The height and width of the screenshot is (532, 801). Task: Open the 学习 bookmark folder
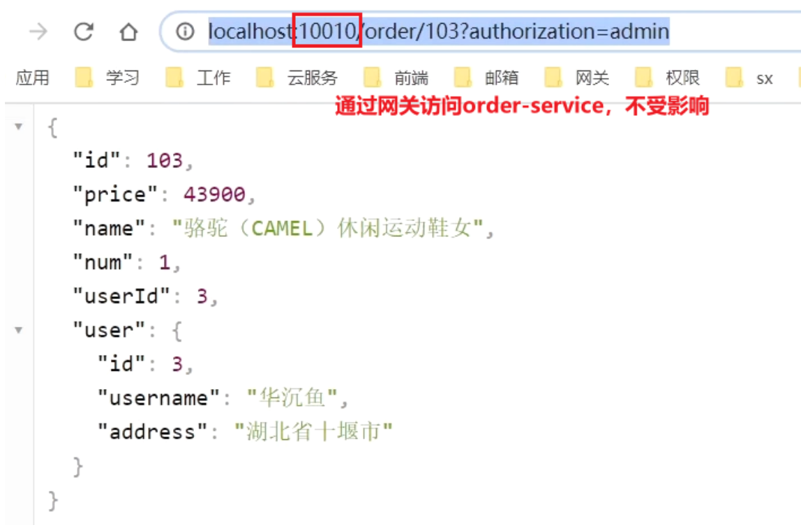pos(108,78)
